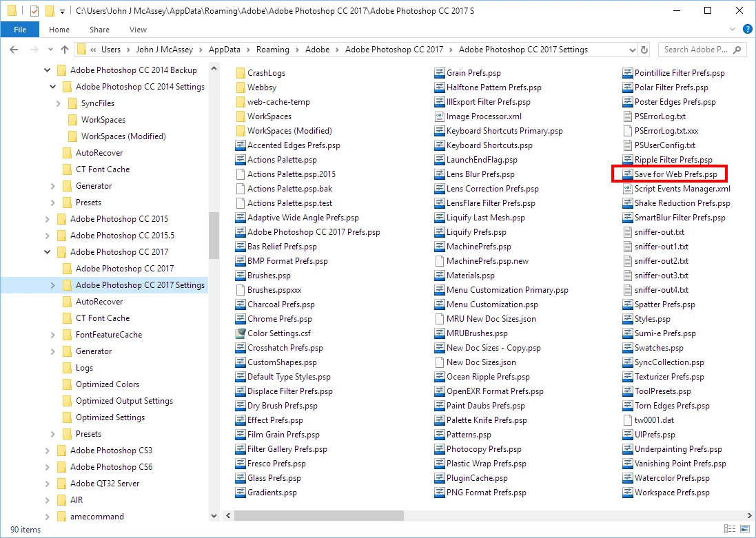756x538 pixels.
Task: Expand the Adobe Photoshop CC 2015 node
Action: [x=48, y=219]
